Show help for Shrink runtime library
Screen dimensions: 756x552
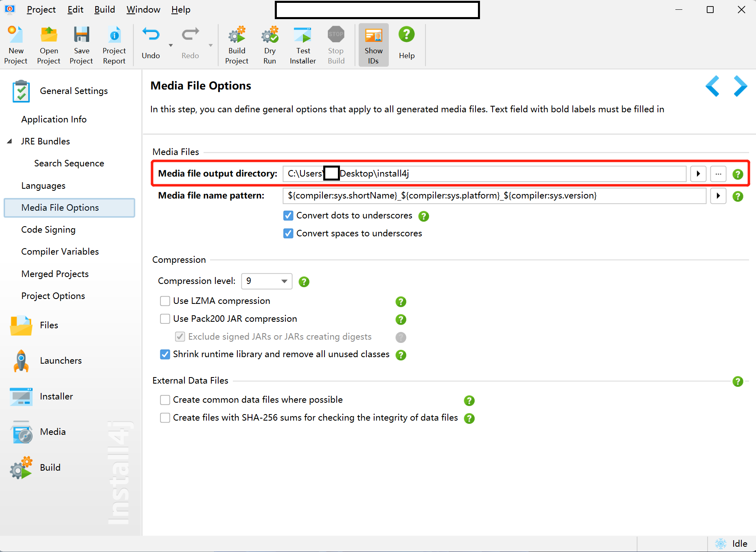pyautogui.click(x=401, y=355)
